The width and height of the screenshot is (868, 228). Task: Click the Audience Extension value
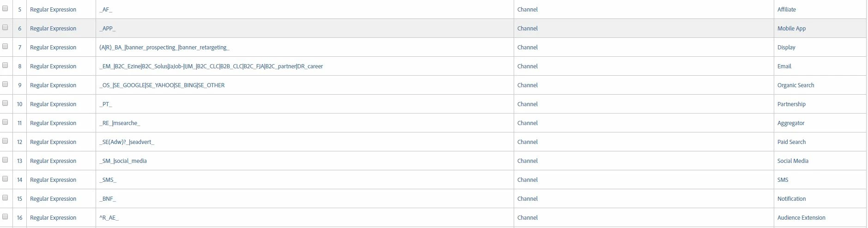pyautogui.click(x=801, y=218)
